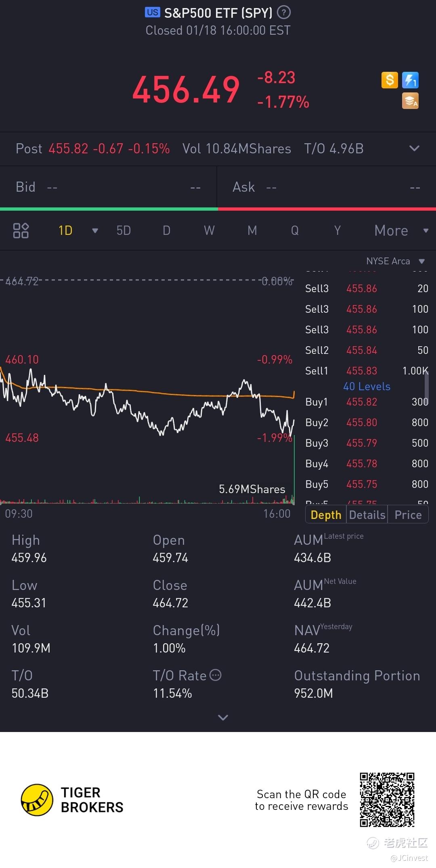The image size is (436, 868).
Task: Tap the tan stacked layers badge icon
Action: (410, 100)
